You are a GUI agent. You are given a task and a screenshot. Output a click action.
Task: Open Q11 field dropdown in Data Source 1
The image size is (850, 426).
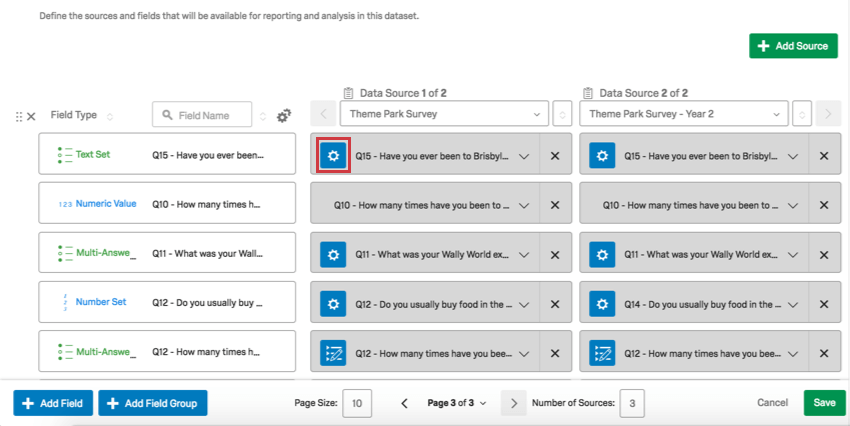524,254
